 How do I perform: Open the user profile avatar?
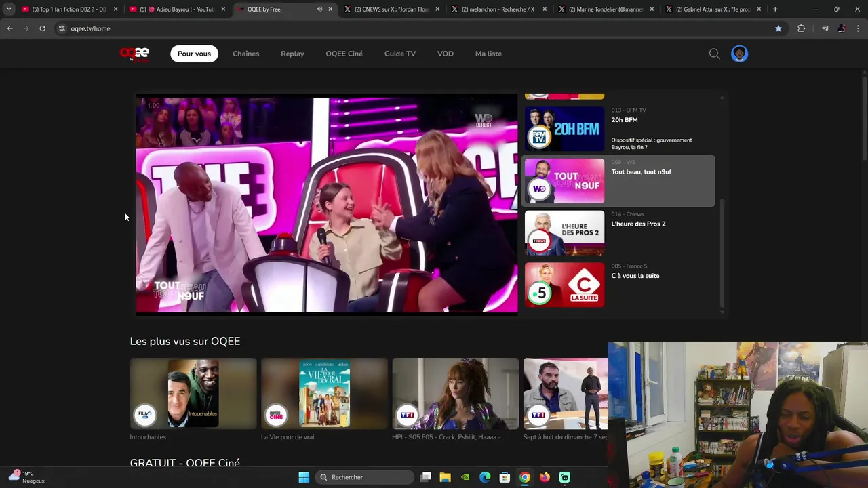click(x=739, y=54)
